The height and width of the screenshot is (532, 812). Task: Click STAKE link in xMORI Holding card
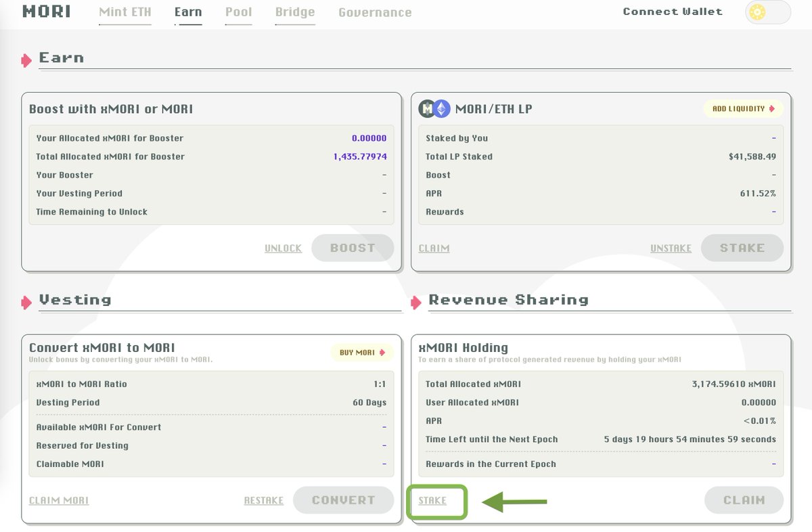point(432,501)
